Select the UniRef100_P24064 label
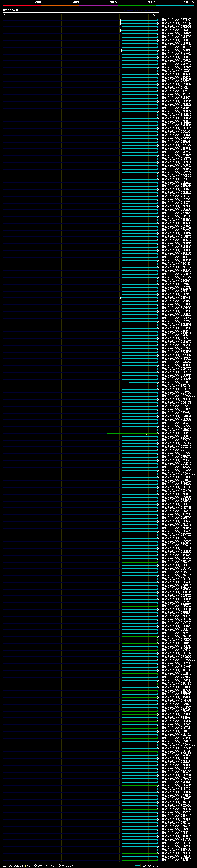 pos(177,416)
